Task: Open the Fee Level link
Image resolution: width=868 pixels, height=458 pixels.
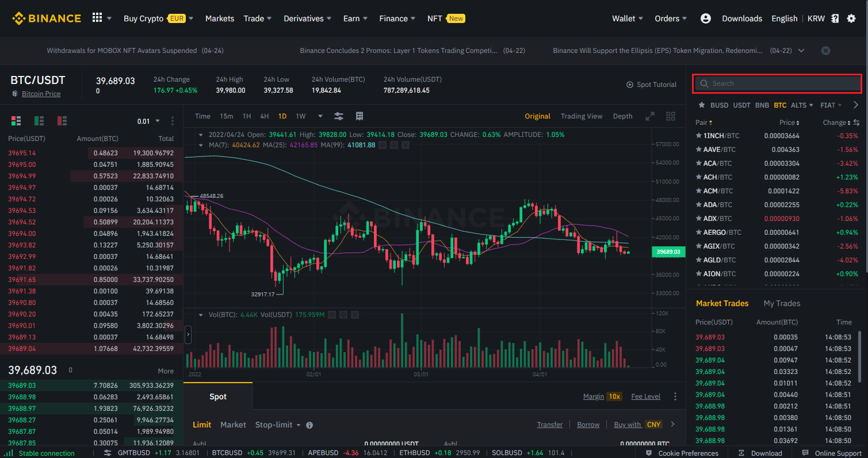Action: pyautogui.click(x=645, y=396)
